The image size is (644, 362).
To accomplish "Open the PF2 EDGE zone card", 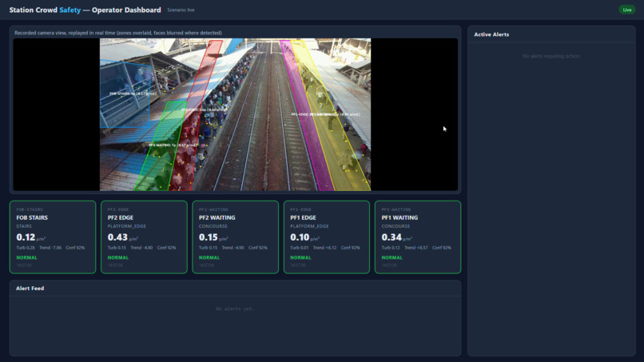I will tap(144, 237).
